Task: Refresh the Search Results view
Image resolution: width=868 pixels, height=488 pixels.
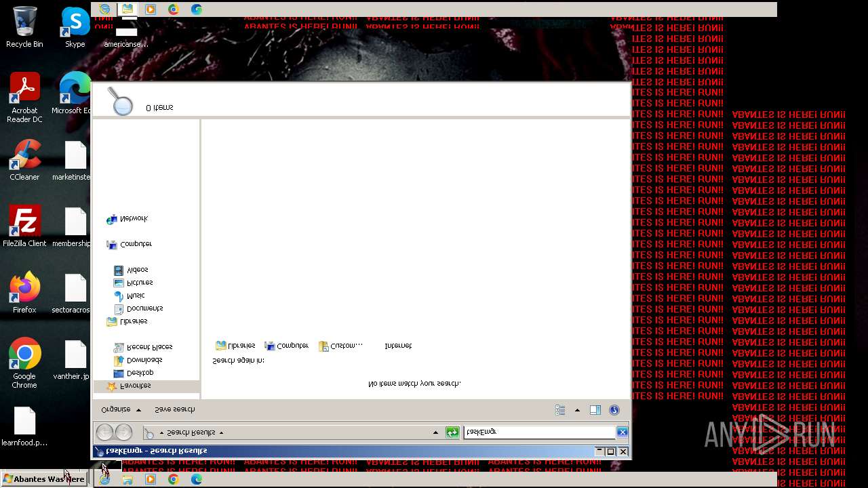Action: [452, 432]
